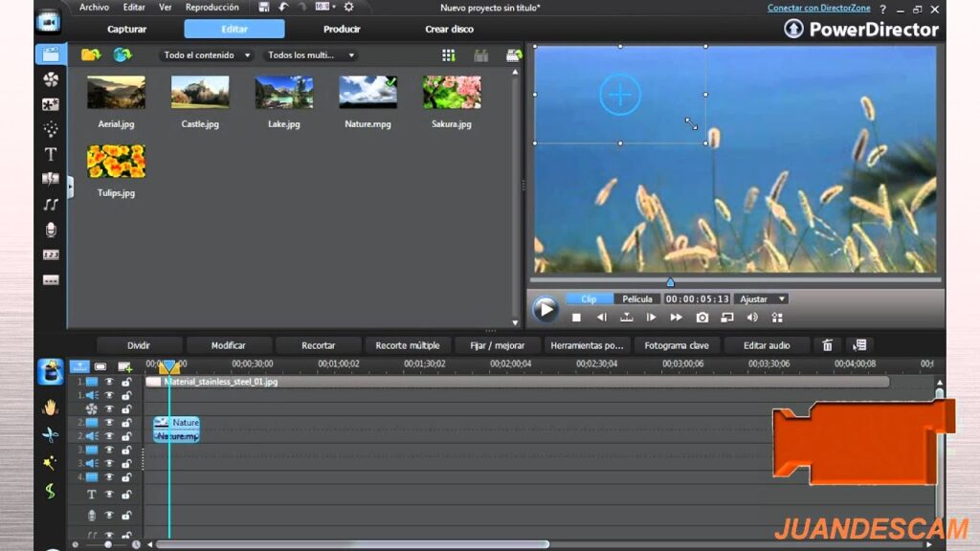Open the Ajustar preview dropdown

click(762, 299)
